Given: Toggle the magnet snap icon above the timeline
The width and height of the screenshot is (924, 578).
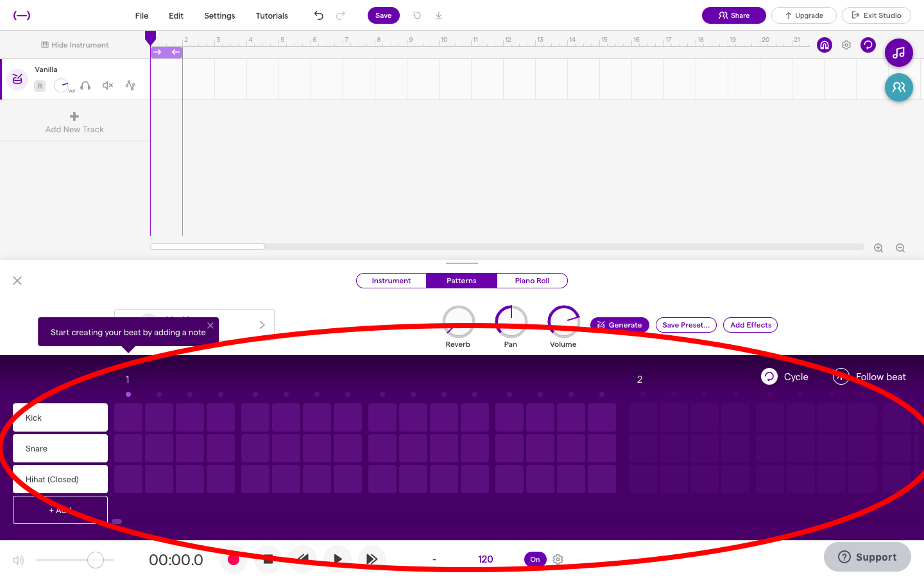Looking at the screenshot, I should point(824,45).
